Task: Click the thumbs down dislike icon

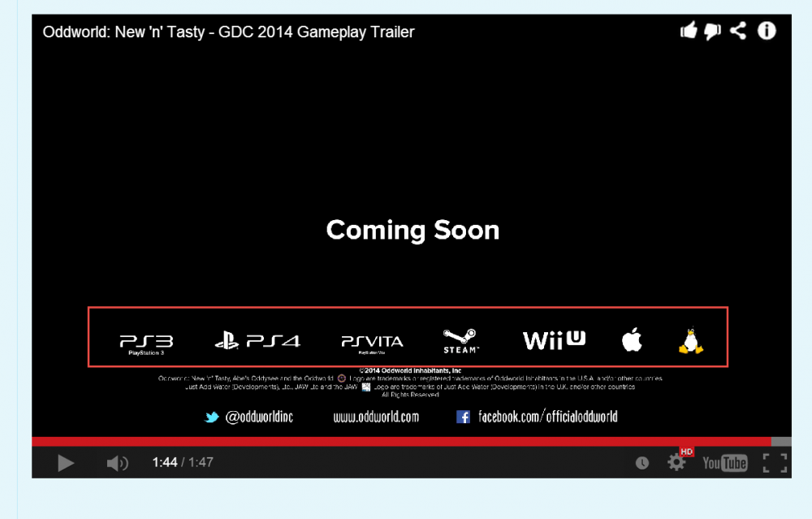Action: point(713,32)
